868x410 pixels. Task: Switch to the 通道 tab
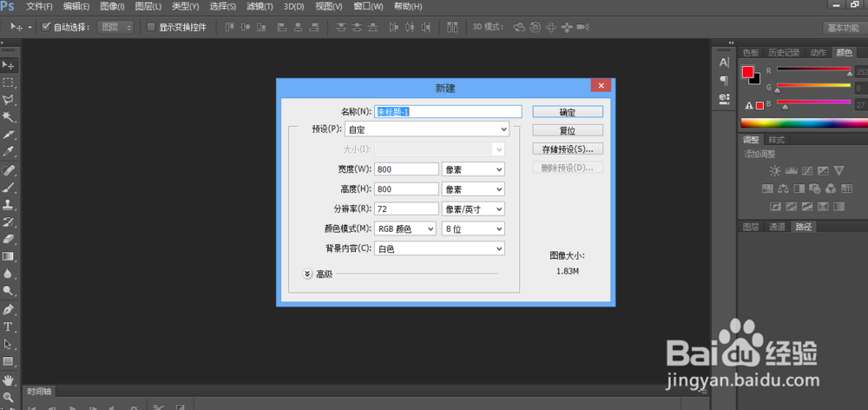pyautogui.click(x=777, y=227)
